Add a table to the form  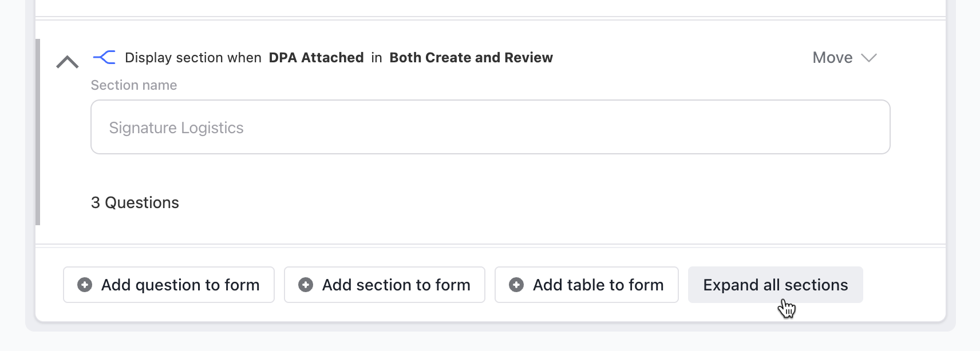pos(587,285)
